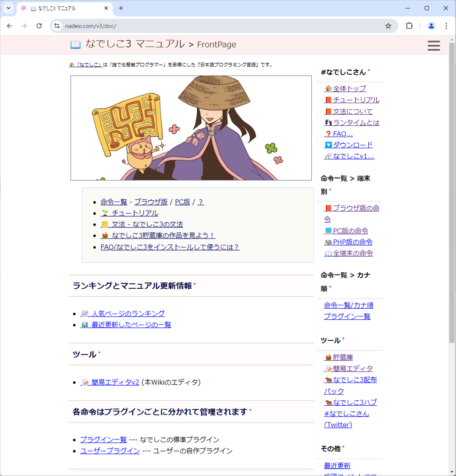Open the チュートリアル link in main list
Screen dimensions: 456x476
(x=130, y=213)
